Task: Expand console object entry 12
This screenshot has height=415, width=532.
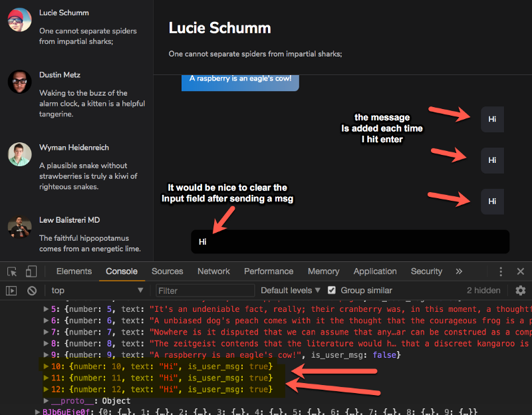Action: [46, 390]
